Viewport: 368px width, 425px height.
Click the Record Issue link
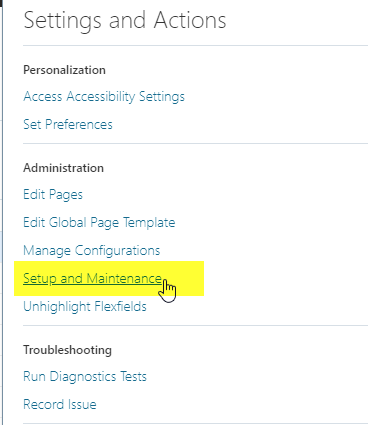[60, 405]
